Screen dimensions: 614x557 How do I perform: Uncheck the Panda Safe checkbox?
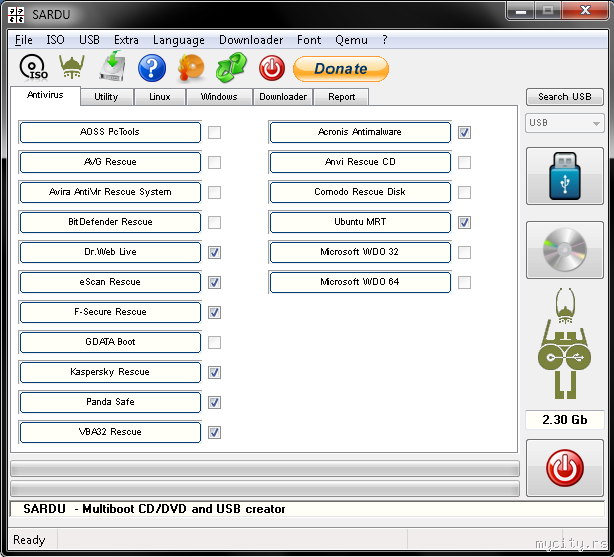tap(214, 402)
